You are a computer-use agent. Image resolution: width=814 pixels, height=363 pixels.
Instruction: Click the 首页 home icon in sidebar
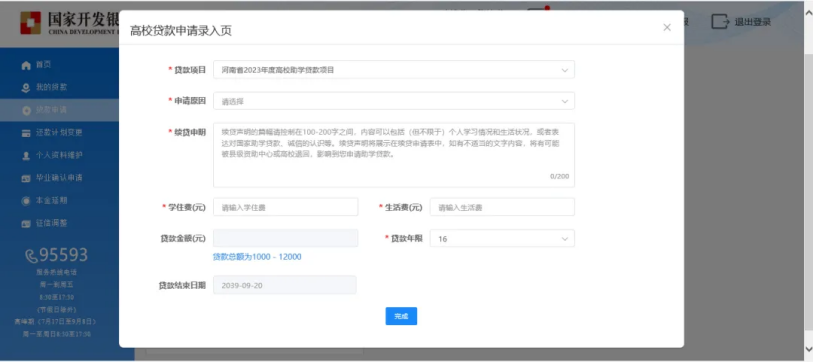[26, 65]
